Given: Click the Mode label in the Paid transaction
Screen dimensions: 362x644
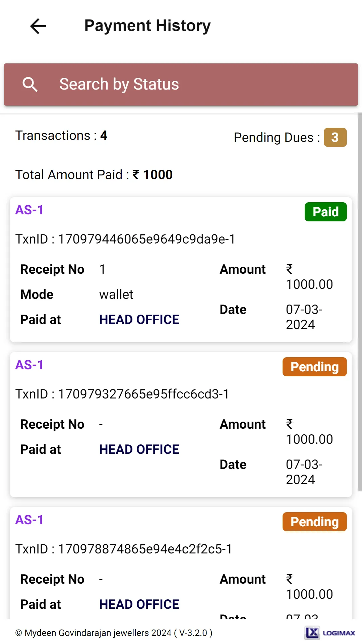Looking at the screenshot, I should (37, 294).
